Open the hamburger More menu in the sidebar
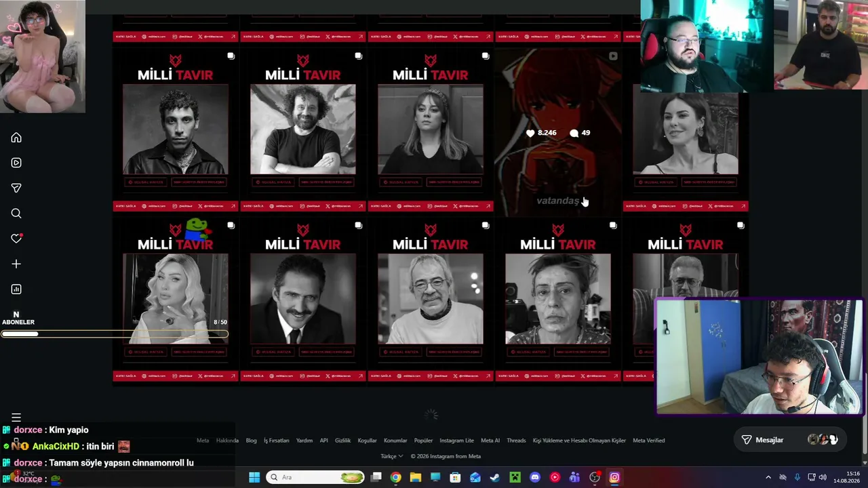The height and width of the screenshot is (488, 868). tap(16, 418)
